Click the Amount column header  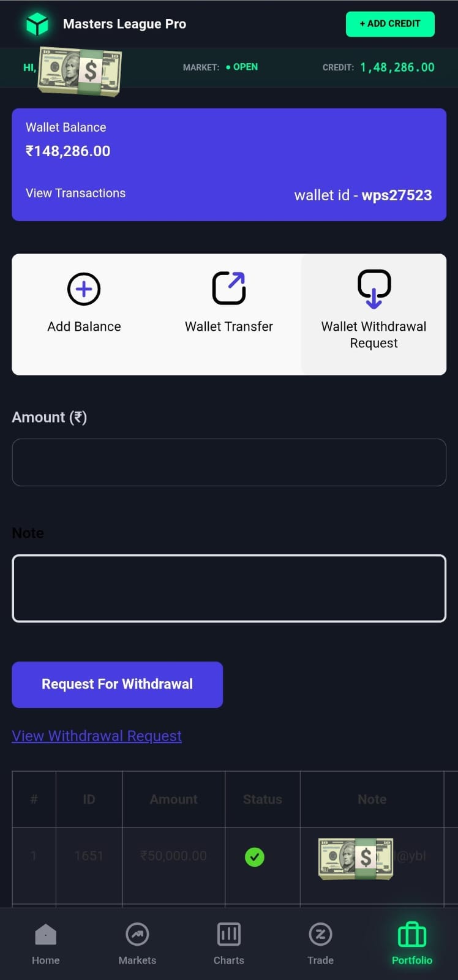pyautogui.click(x=174, y=799)
